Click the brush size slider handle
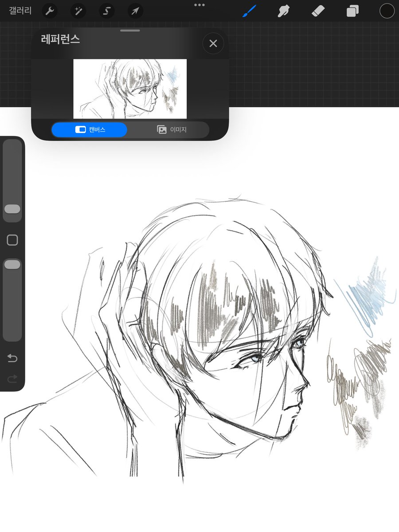 (12, 209)
